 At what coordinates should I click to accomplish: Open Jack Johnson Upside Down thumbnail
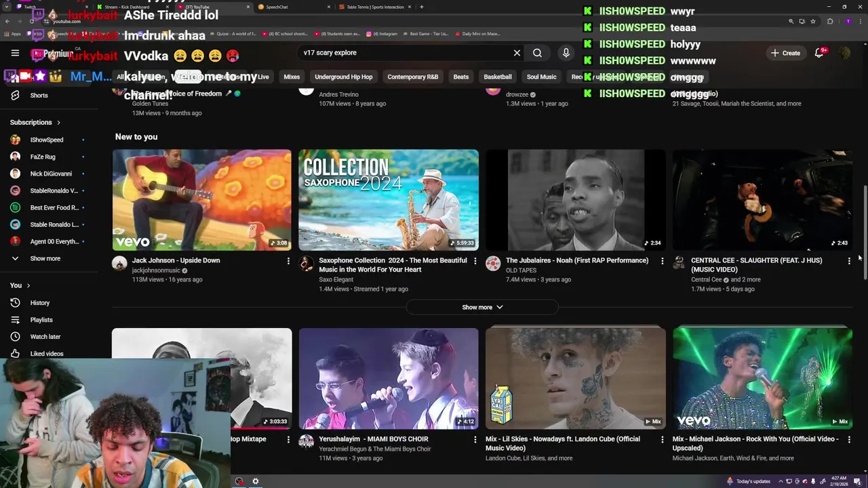[x=201, y=200]
